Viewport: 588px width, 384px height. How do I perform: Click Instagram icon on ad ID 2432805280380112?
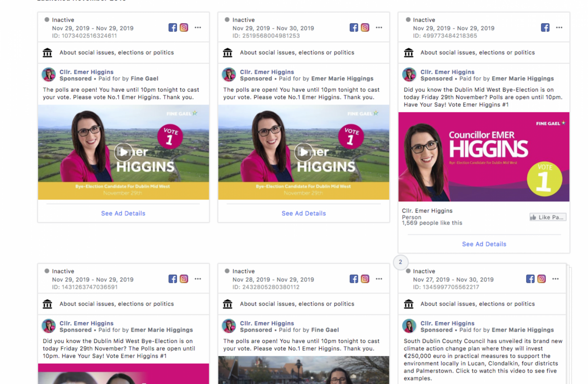(x=365, y=279)
